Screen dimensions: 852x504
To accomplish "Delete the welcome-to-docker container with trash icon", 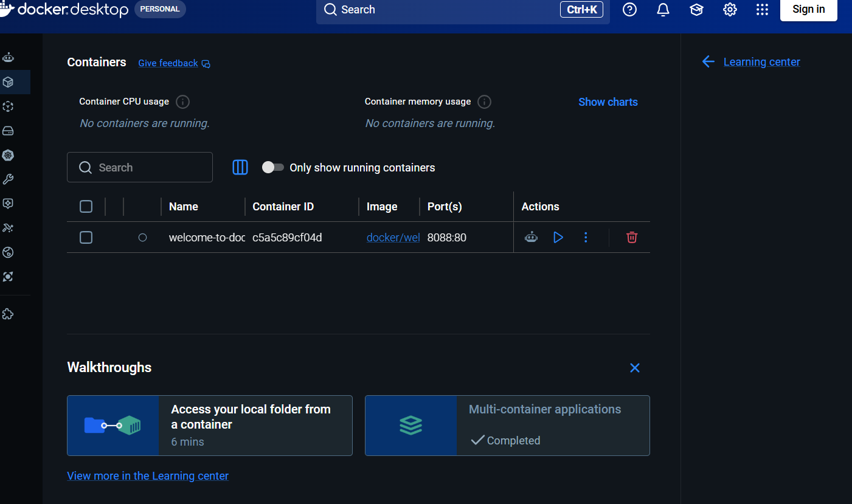I will (632, 238).
